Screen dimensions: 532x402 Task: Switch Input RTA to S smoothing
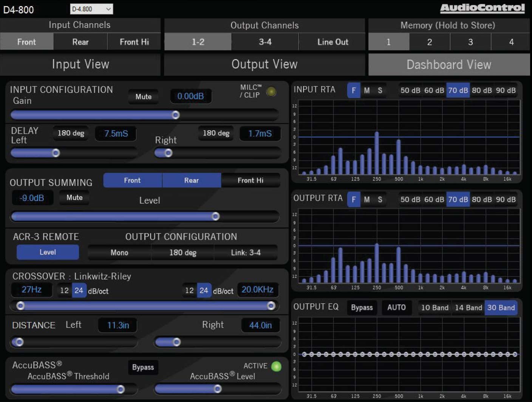[380, 90]
